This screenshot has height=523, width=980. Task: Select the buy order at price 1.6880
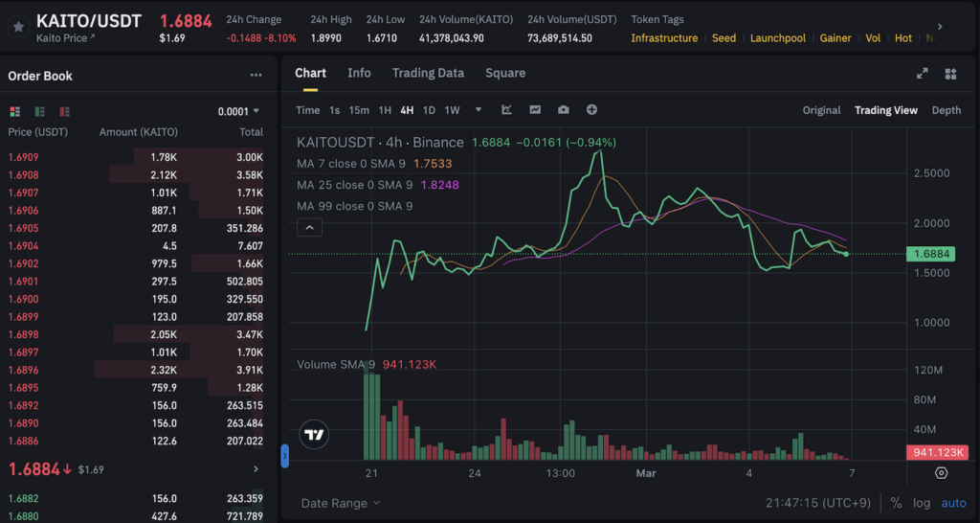(x=136, y=516)
